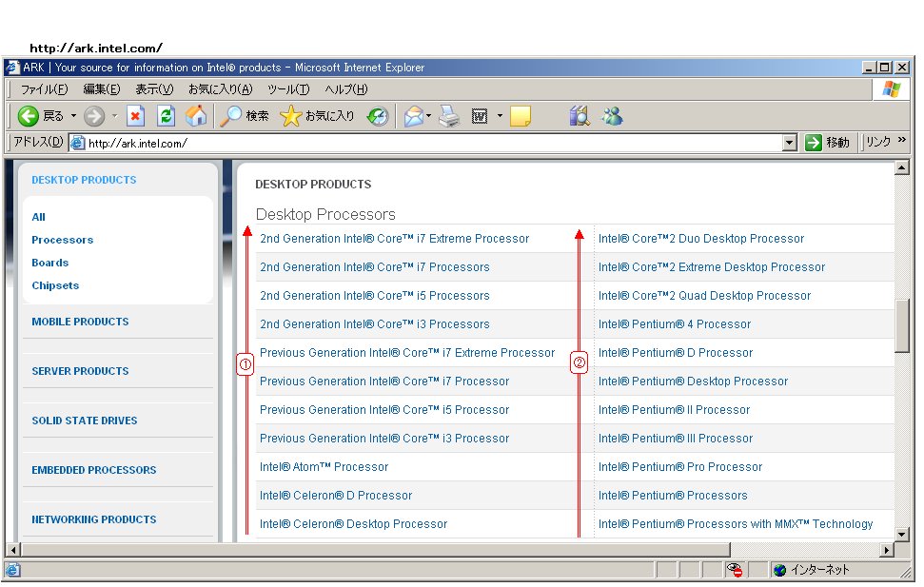The image size is (924, 587).
Task: Open 2nd Generation Intel Core i7 Processors link
Action: [x=374, y=267]
